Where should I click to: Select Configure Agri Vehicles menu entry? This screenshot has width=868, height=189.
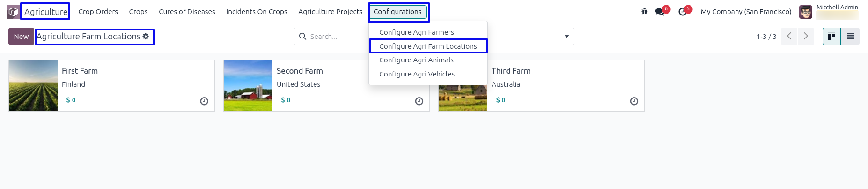(x=417, y=74)
